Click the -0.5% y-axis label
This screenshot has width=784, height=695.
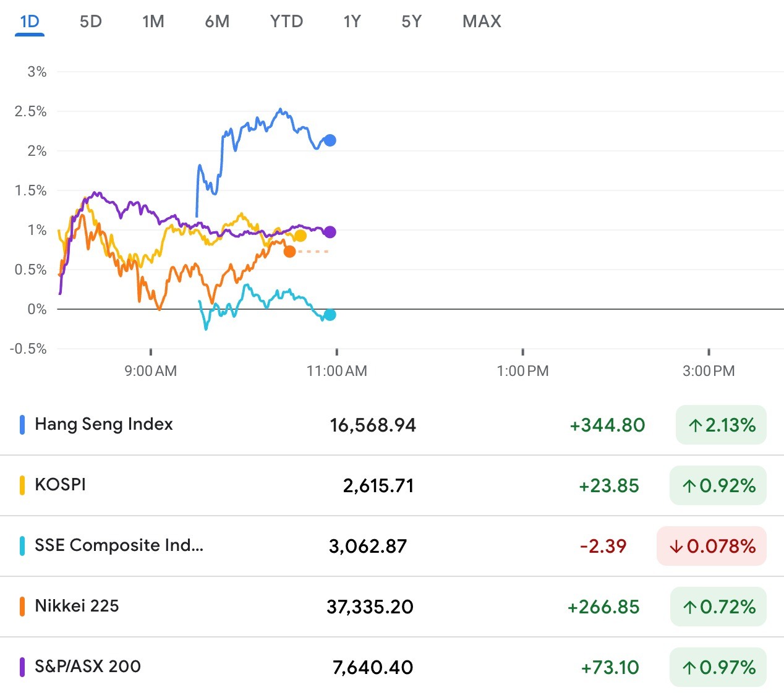click(28, 349)
